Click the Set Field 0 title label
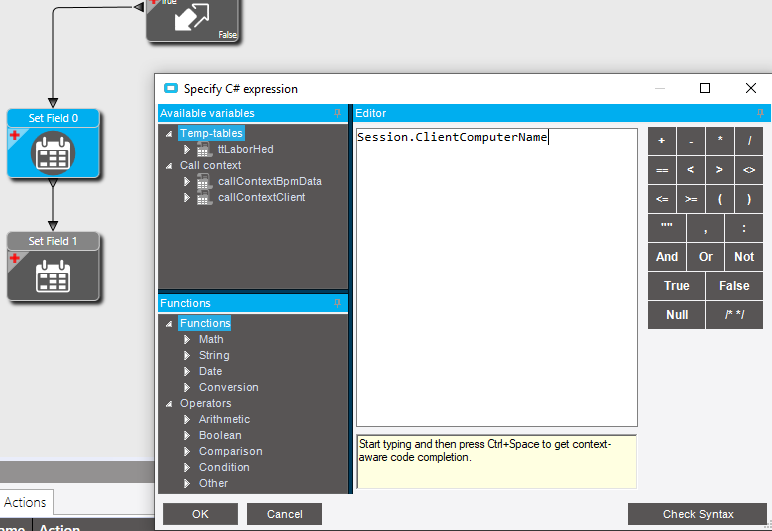 coord(53,118)
